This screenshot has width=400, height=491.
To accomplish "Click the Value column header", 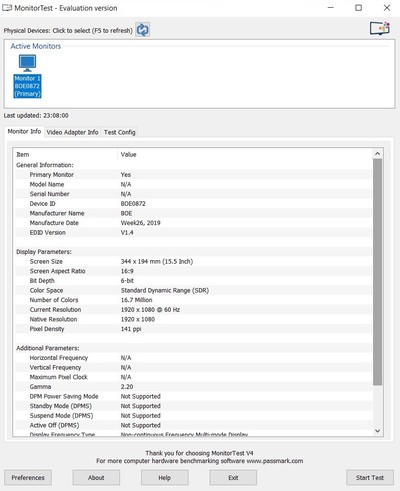I will click(x=245, y=154).
